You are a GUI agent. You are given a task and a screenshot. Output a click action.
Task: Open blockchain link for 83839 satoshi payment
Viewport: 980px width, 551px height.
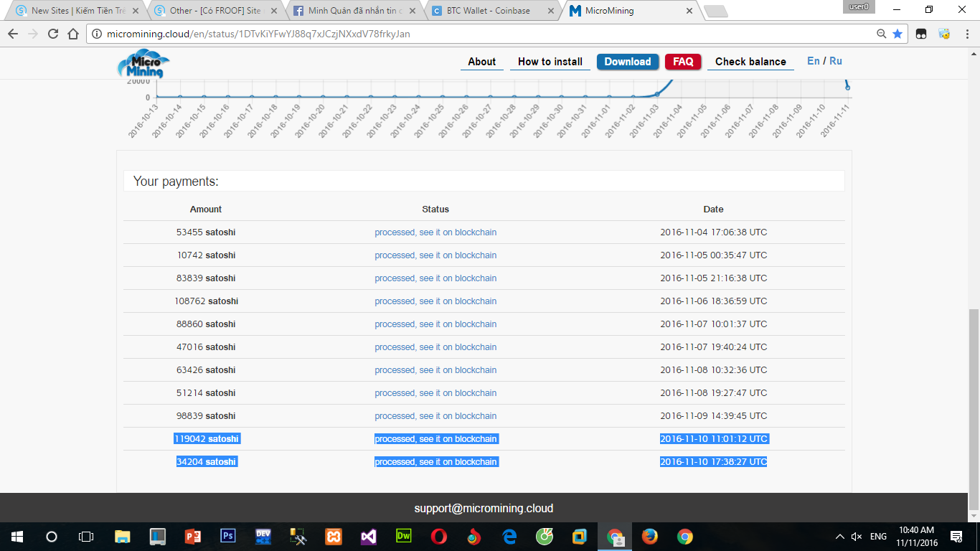click(435, 278)
